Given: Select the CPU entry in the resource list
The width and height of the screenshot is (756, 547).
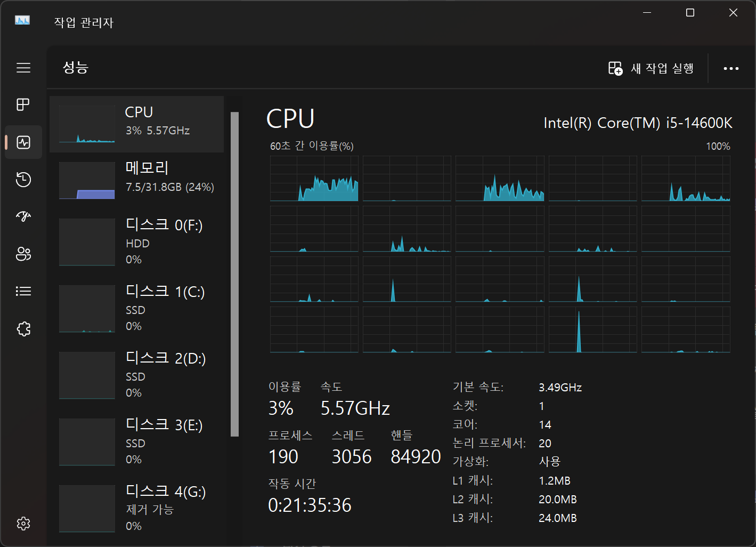Looking at the screenshot, I should pos(137,124).
